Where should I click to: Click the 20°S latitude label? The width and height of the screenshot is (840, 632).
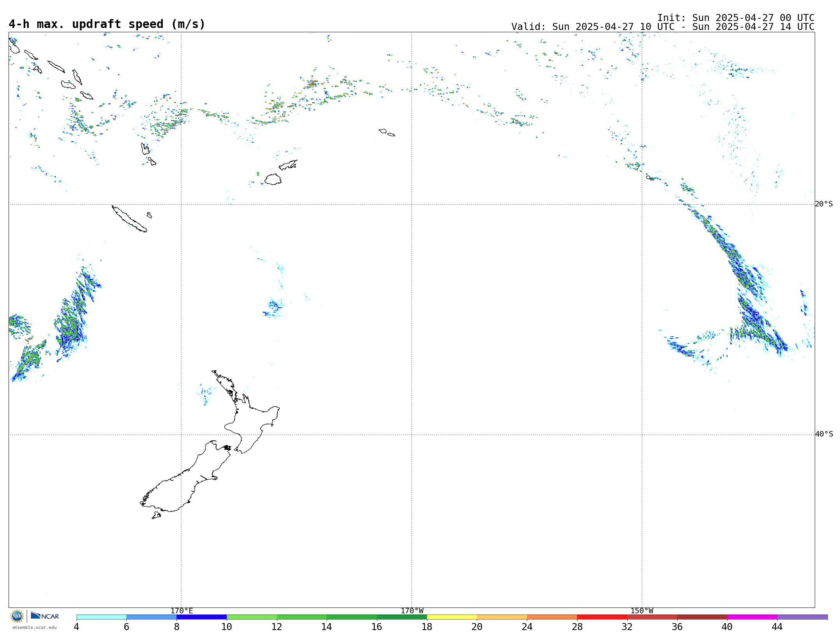(824, 204)
